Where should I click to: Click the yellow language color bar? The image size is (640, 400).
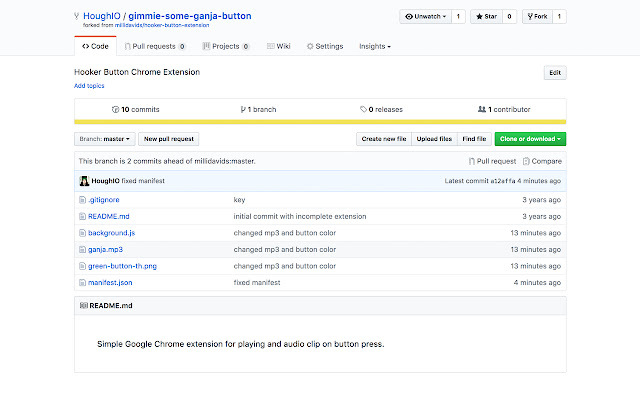coord(320,121)
